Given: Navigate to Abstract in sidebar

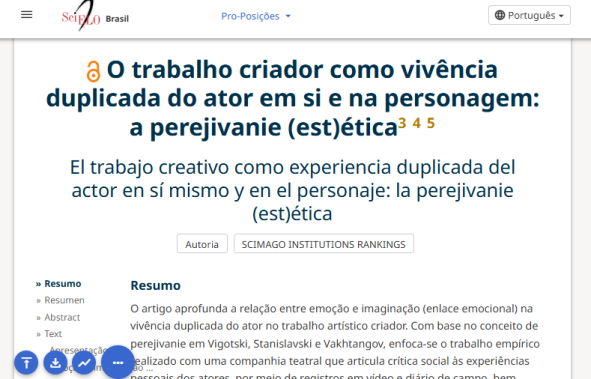Looking at the screenshot, I should 62,318.
